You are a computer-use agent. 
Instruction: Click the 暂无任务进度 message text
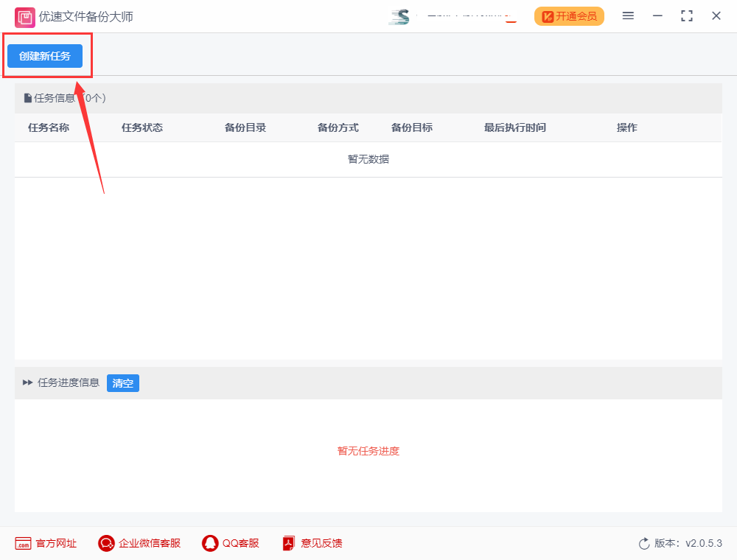pyautogui.click(x=367, y=450)
